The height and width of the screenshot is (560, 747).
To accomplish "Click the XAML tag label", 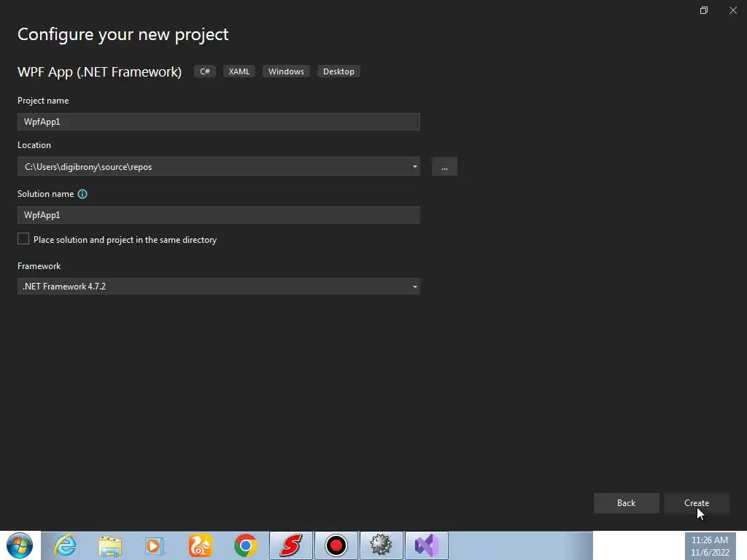I will click(x=239, y=71).
